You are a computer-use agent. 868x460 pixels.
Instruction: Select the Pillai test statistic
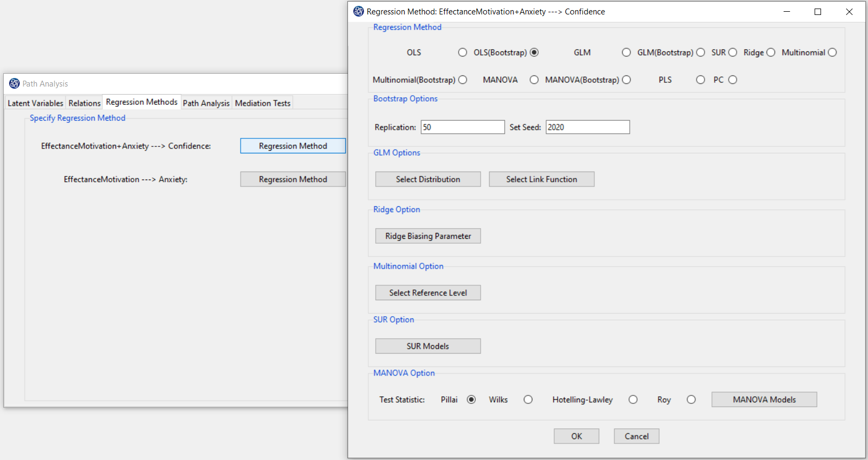click(x=471, y=400)
